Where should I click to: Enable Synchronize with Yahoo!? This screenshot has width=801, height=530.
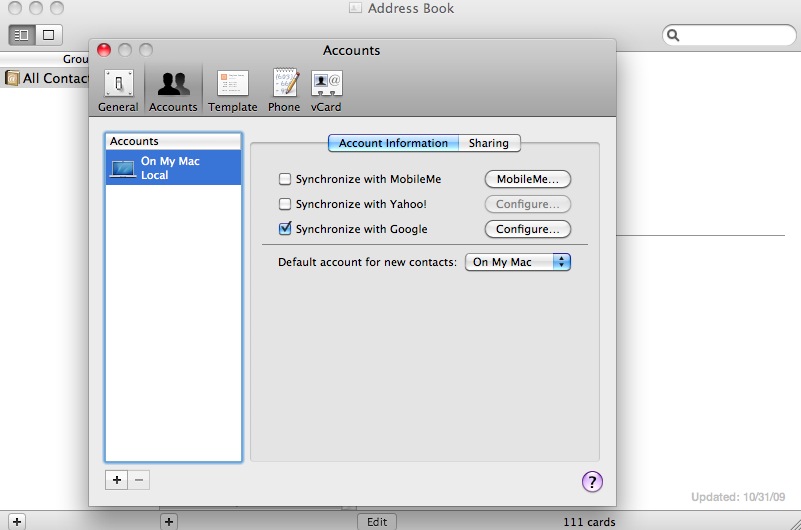pyautogui.click(x=285, y=204)
